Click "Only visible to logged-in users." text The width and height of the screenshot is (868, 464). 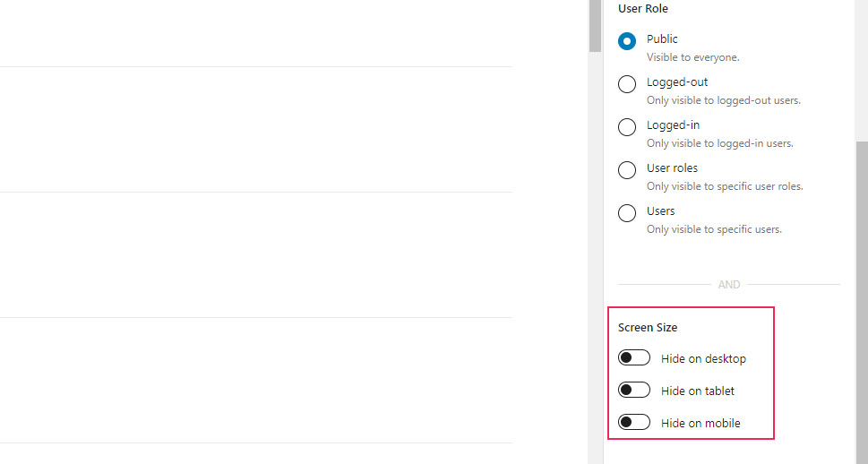719,143
